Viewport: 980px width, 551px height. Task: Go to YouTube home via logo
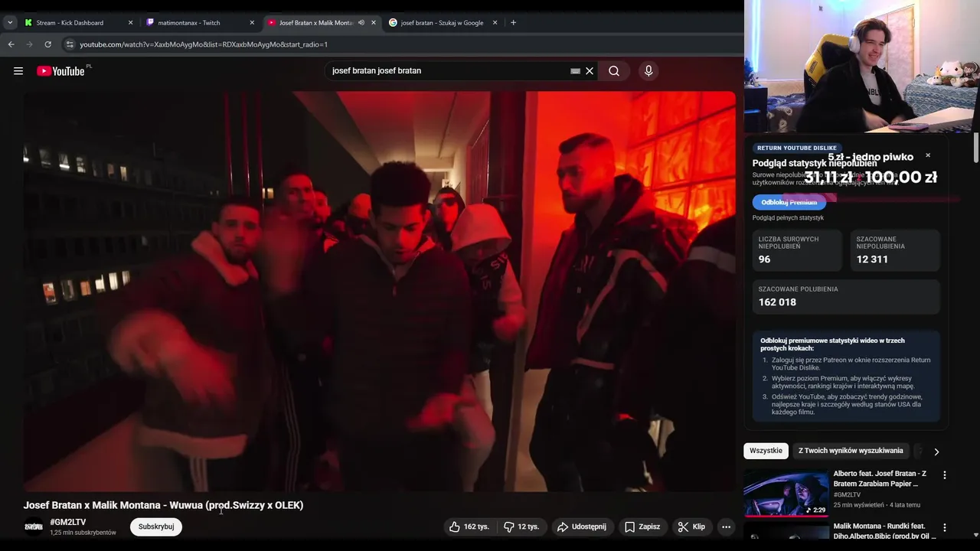60,71
